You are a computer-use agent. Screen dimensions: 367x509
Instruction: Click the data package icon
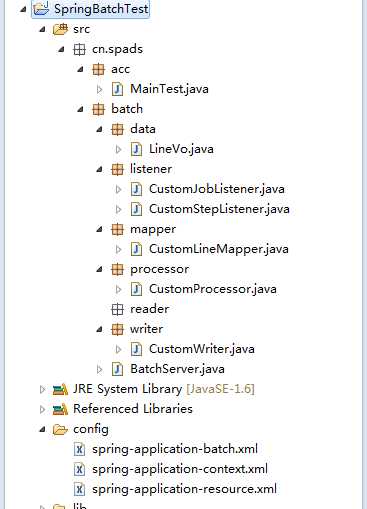coord(117,129)
